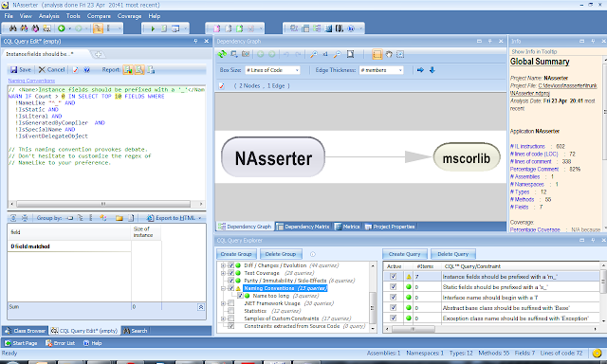Toggle Naming Conventions group checkbox
The height and width of the screenshot is (364, 607).
tap(231, 288)
